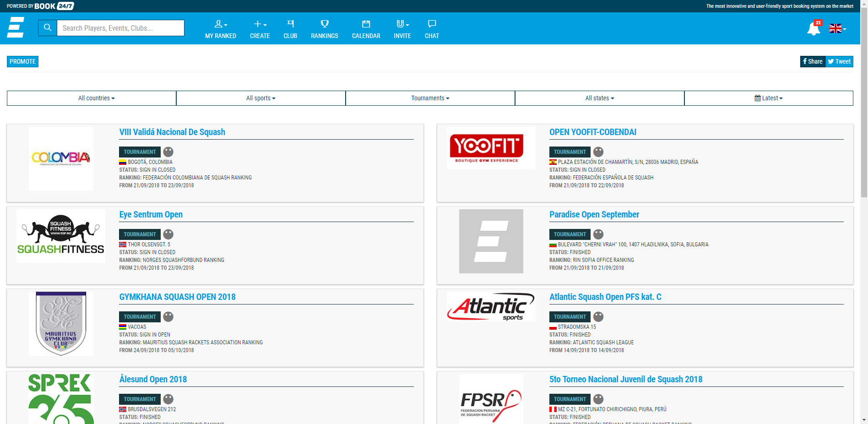Click the Promote button

coord(22,61)
